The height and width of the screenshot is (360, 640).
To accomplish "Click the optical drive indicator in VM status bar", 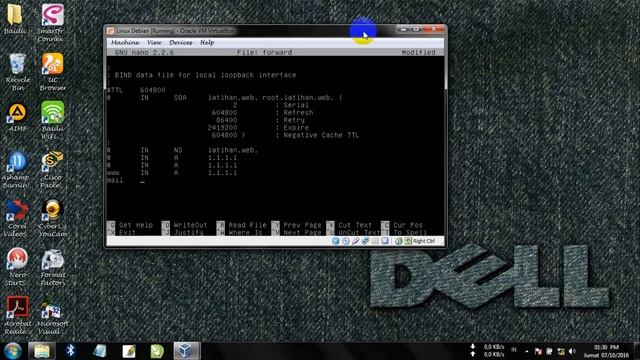I will 345,241.
